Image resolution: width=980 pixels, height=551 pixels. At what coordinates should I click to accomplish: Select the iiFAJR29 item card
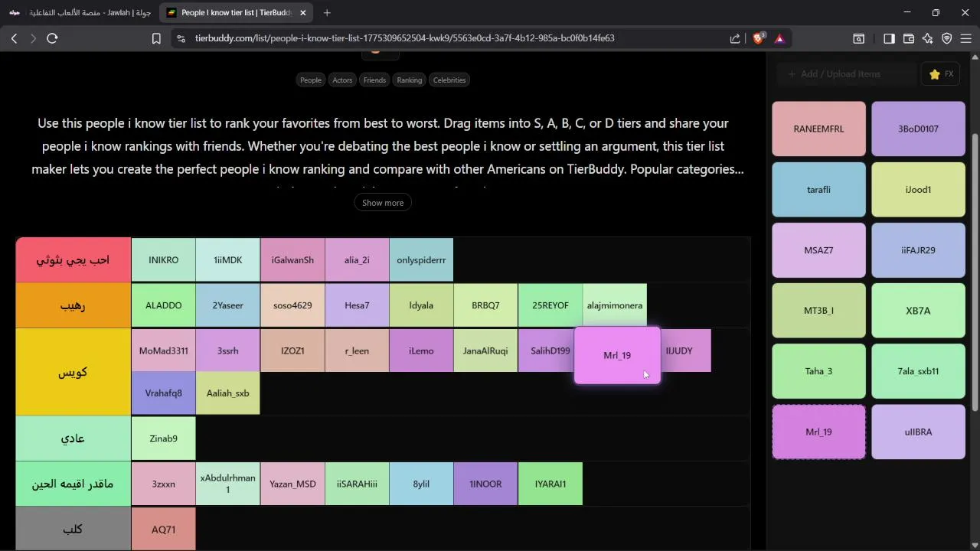point(918,250)
